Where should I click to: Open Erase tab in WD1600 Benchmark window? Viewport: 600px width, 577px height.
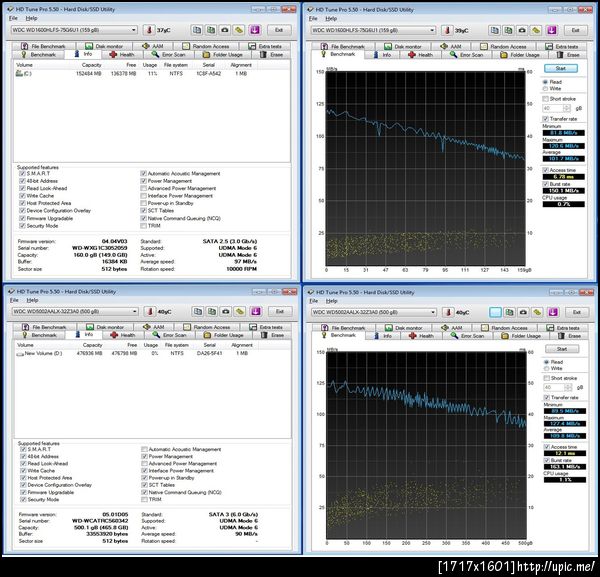568,55
